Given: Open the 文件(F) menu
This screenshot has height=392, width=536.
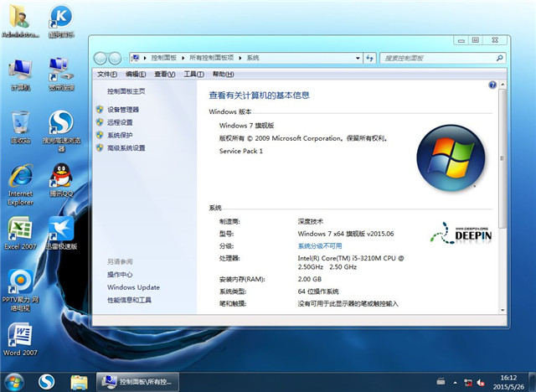Looking at the screenshot, I should point(107,75).
